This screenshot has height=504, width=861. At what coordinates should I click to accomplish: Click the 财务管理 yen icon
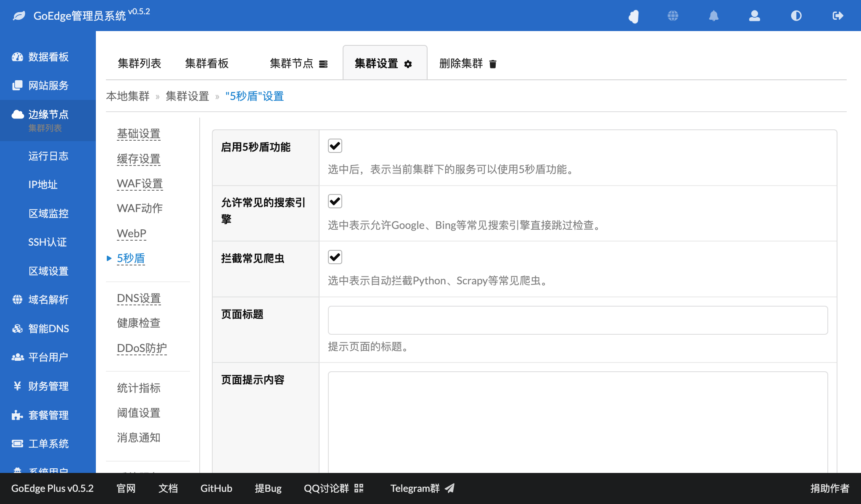tap(17, 386)
